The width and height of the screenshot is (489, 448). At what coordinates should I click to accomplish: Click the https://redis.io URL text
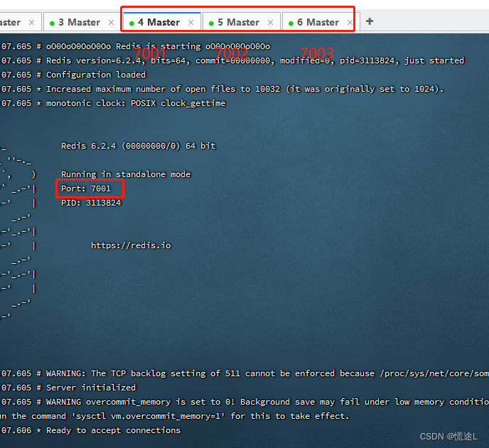pyautogui.click(x=131, y=245)
